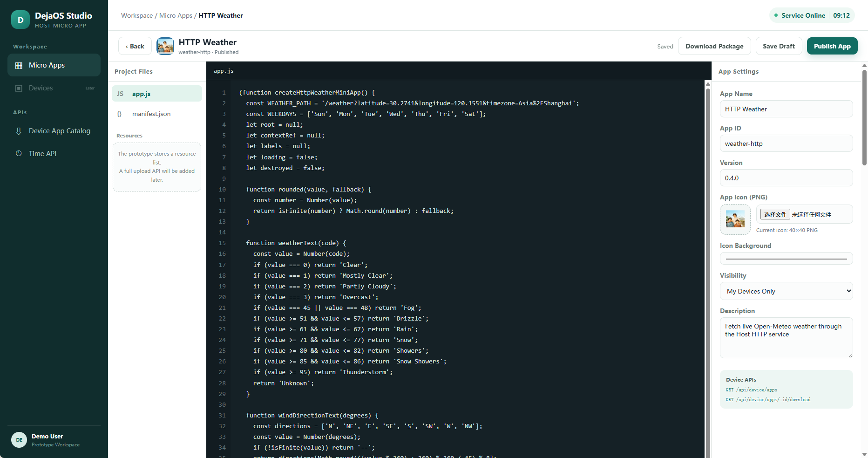
Task: Edit the App ID field
Action: pyautogui.click(x=786, y=144)
